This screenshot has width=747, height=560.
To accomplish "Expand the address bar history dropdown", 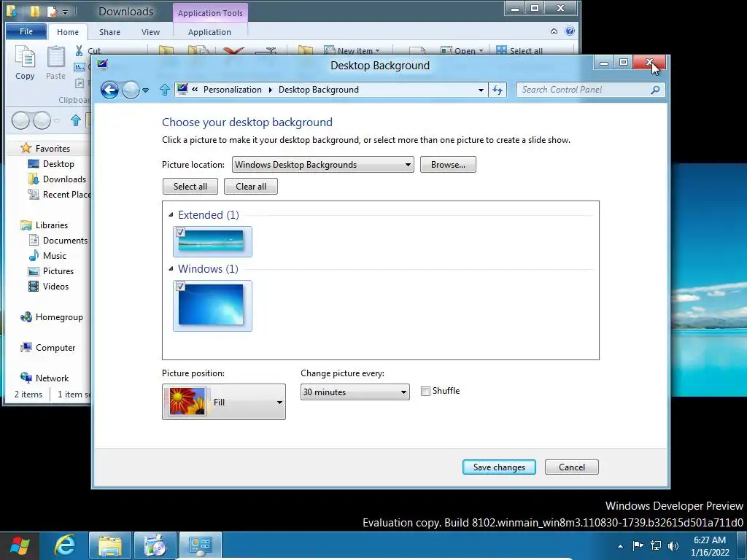I will tap(481, 90).
